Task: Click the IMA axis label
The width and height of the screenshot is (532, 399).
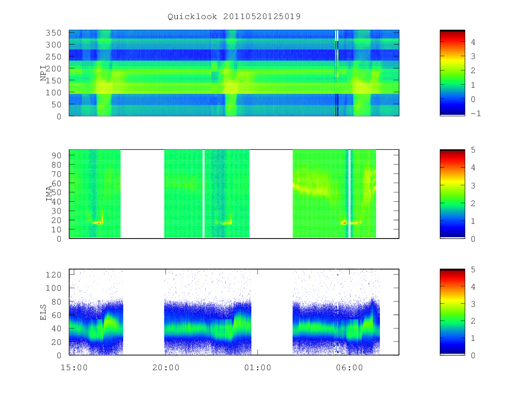Action: [x=49, y=194]
